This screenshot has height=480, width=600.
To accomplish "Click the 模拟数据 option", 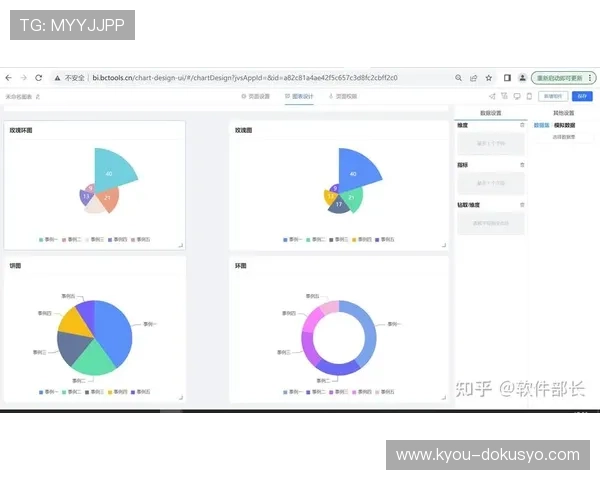I will pos(564,125).
